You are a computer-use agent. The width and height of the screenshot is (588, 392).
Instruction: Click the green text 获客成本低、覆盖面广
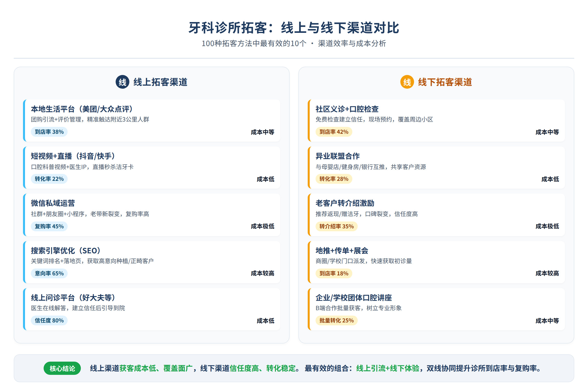coord(156,368)
